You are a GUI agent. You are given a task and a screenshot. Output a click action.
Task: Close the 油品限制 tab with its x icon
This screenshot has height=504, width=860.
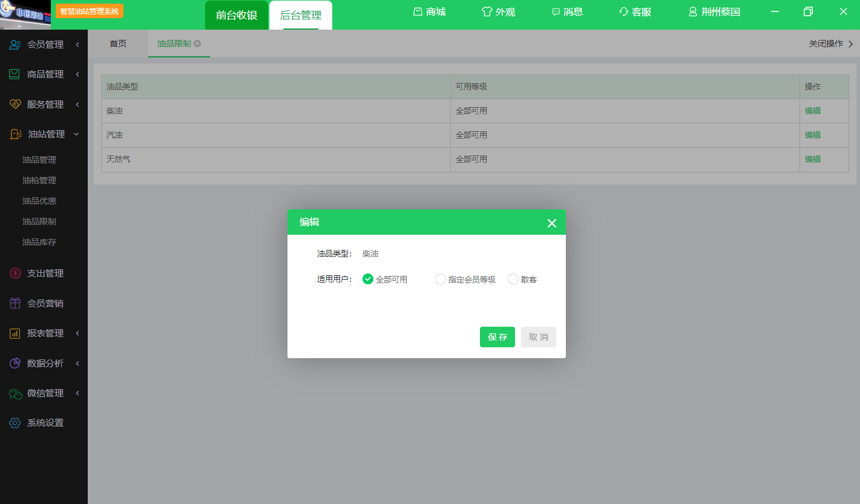[x=197, y=44]
